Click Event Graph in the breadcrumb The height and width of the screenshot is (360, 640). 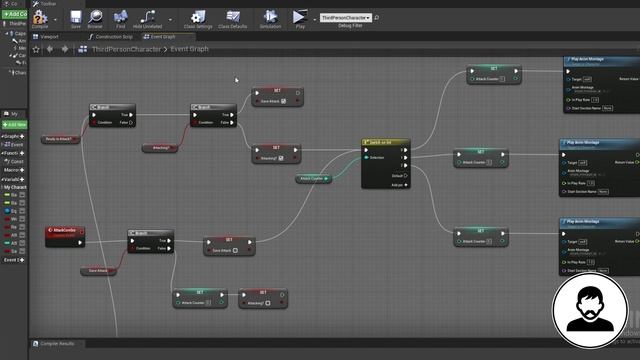(189, 49)
